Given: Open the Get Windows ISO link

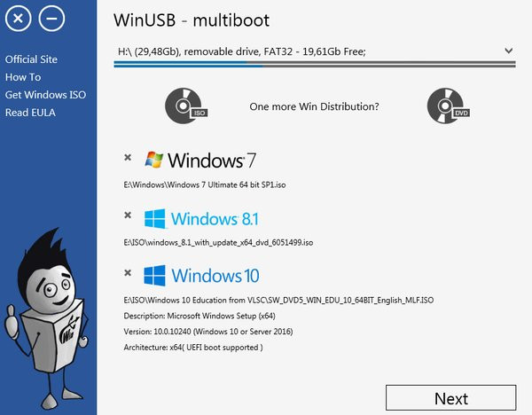Looking at the screenshot, I should coord(45,95).
